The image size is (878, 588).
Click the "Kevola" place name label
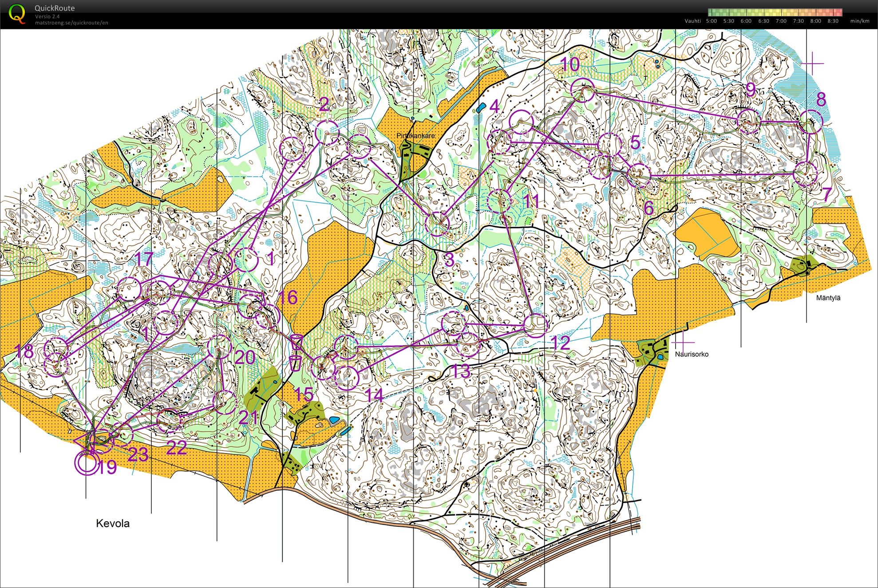pos(112,524)
